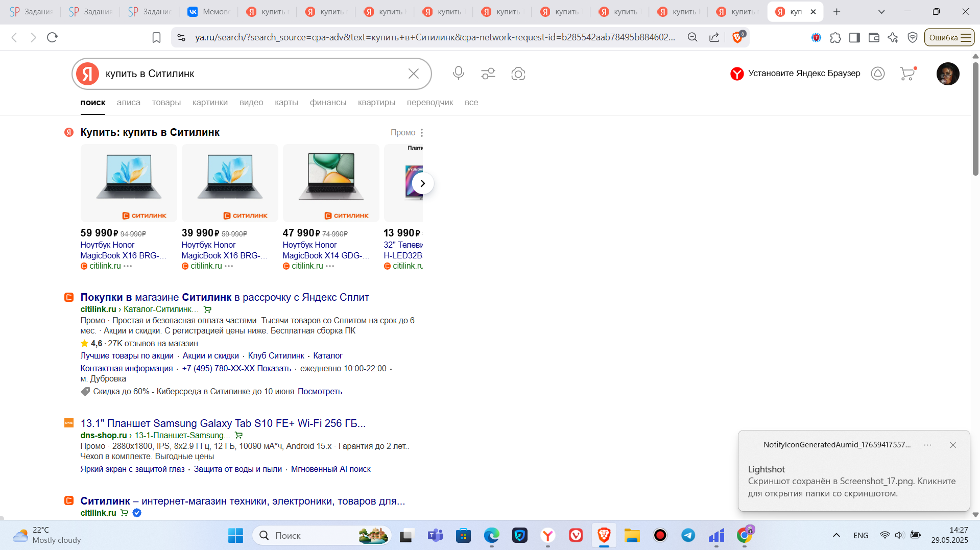
Task: Open Brave VPN shield icon
Action: (x=913, y=37)
